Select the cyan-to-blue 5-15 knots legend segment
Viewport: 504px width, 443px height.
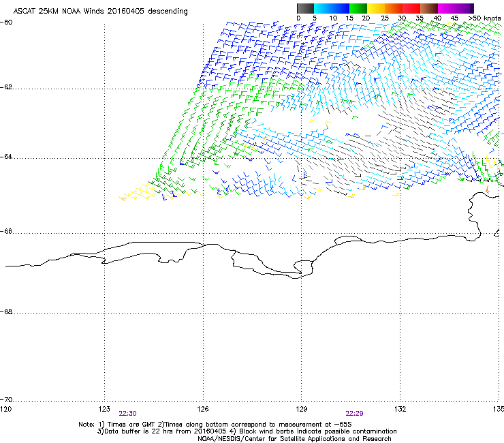click(332, 8)
